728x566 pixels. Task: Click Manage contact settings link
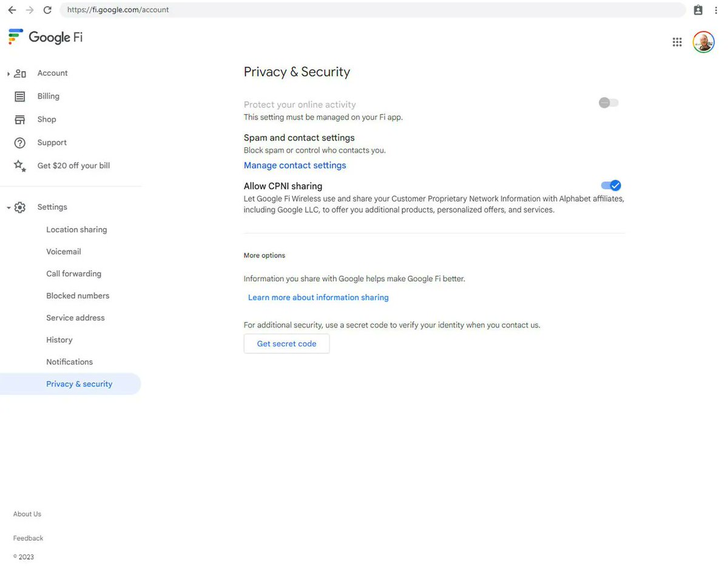click(295, 165)
